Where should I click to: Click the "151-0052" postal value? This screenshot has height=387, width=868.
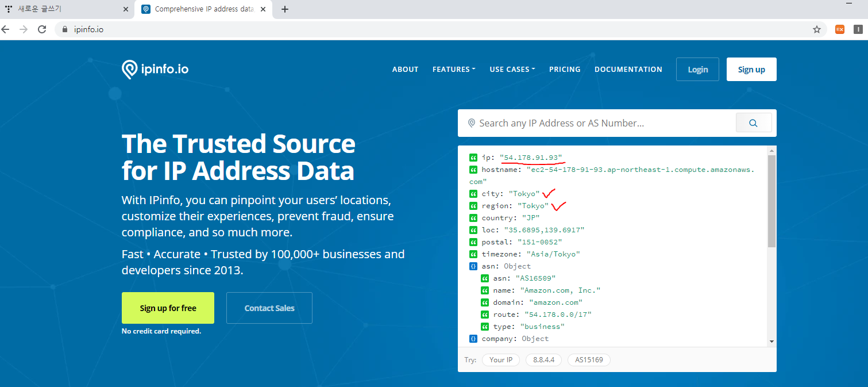[x=540, y=242]
